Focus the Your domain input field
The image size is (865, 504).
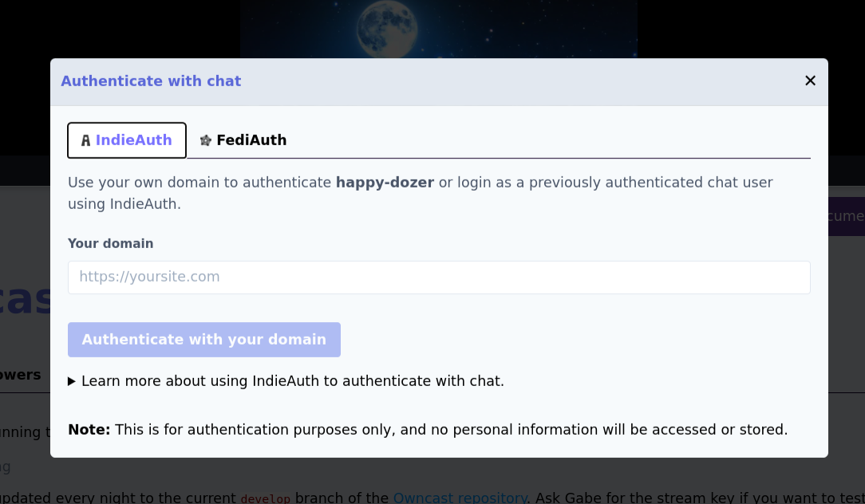(x=439, y=278)
